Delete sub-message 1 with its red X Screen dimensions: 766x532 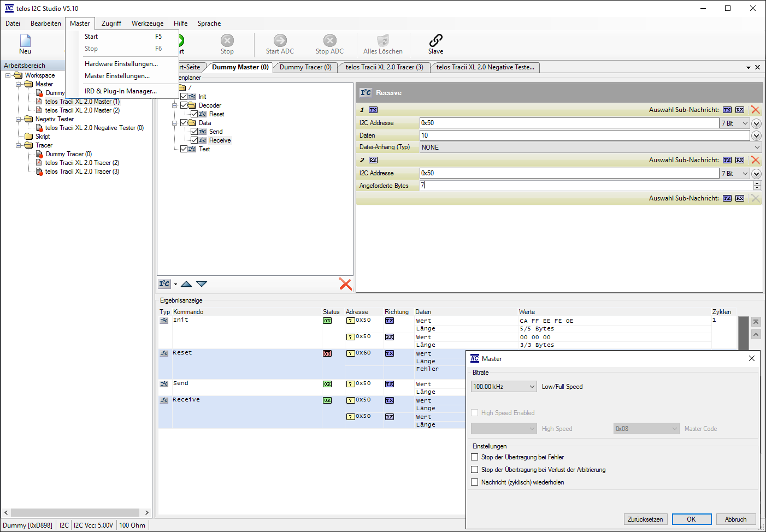pos(756,110)
